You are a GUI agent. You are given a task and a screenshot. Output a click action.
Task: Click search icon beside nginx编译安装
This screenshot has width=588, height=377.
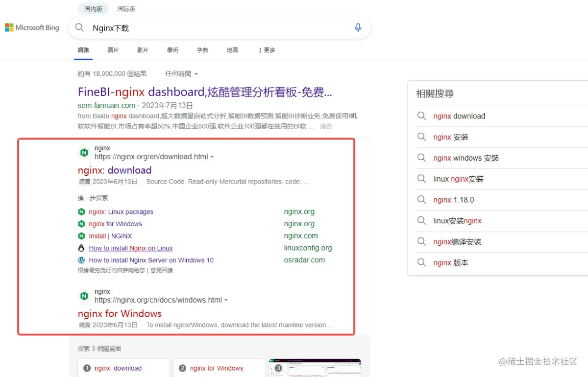(x=421, y=241)
